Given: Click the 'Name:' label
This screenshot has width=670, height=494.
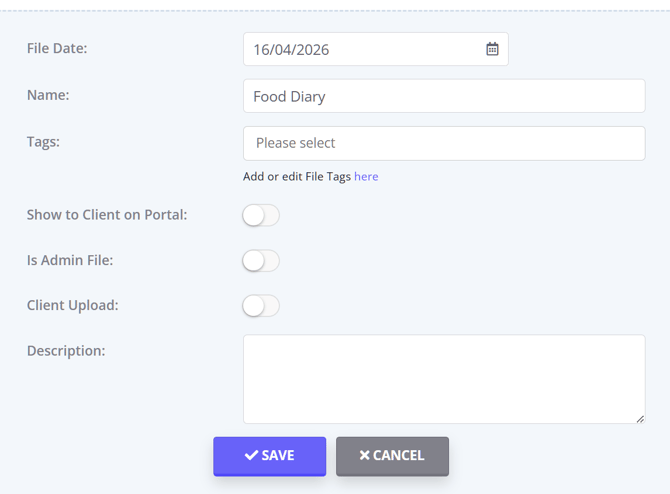Looking at the screenshot, I should pos(48,95).
